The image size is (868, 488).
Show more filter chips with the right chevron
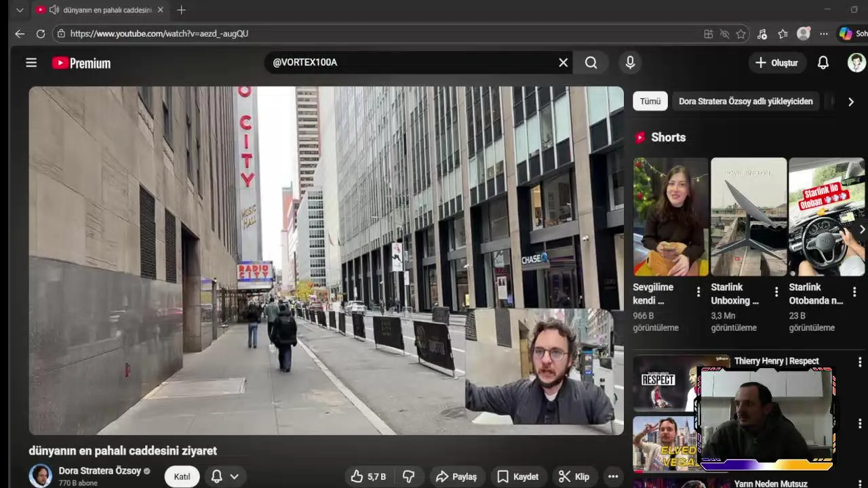point(850,102)
